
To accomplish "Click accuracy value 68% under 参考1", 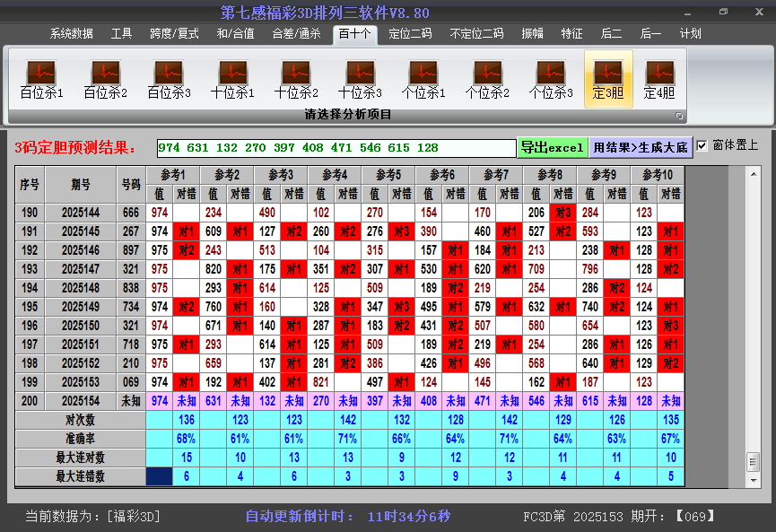I will (186, 439).
